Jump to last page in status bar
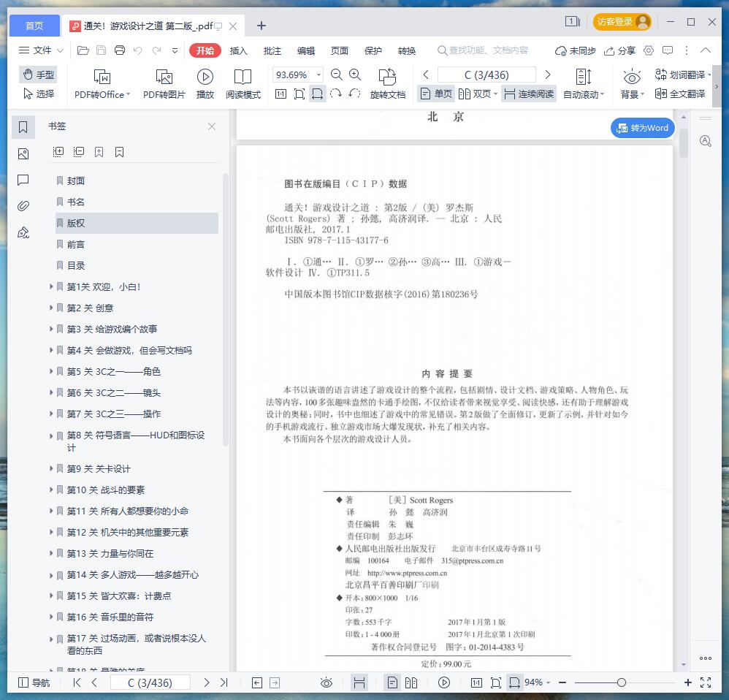 [x=224, y=682]
